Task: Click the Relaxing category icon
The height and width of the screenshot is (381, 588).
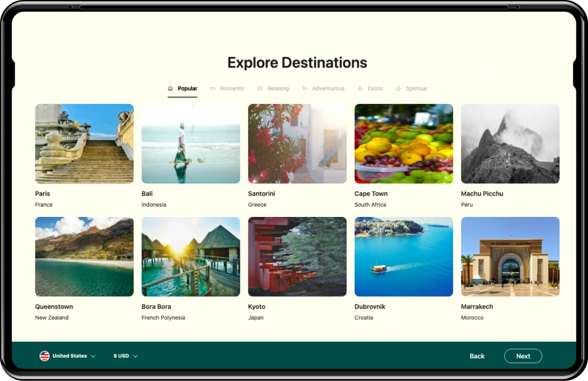Action: point(260,88)
